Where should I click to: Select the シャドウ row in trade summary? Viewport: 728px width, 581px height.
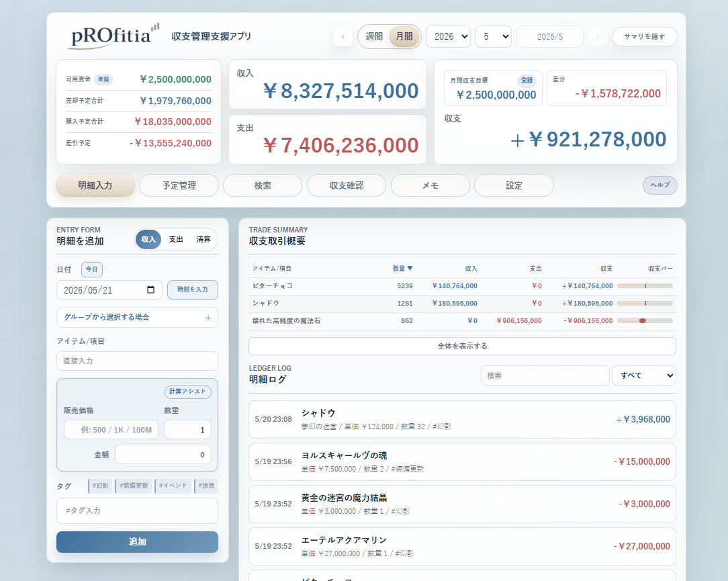pos(462,304)
